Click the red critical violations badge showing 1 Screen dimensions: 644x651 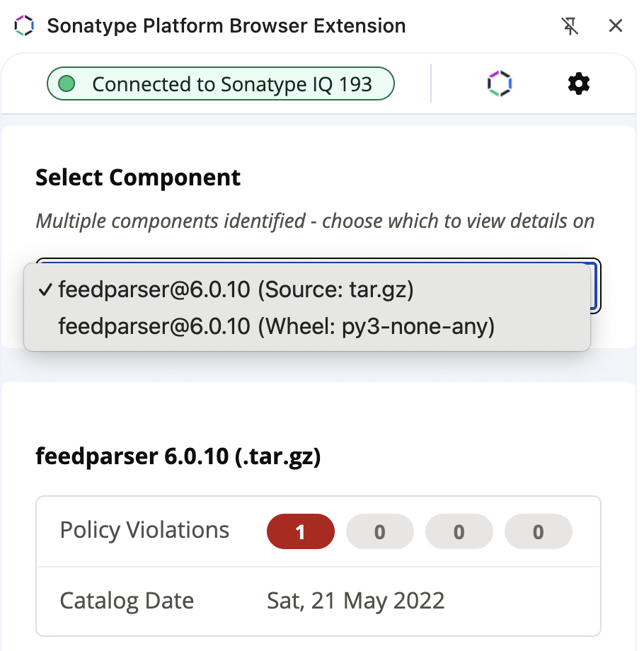point(301,531)
